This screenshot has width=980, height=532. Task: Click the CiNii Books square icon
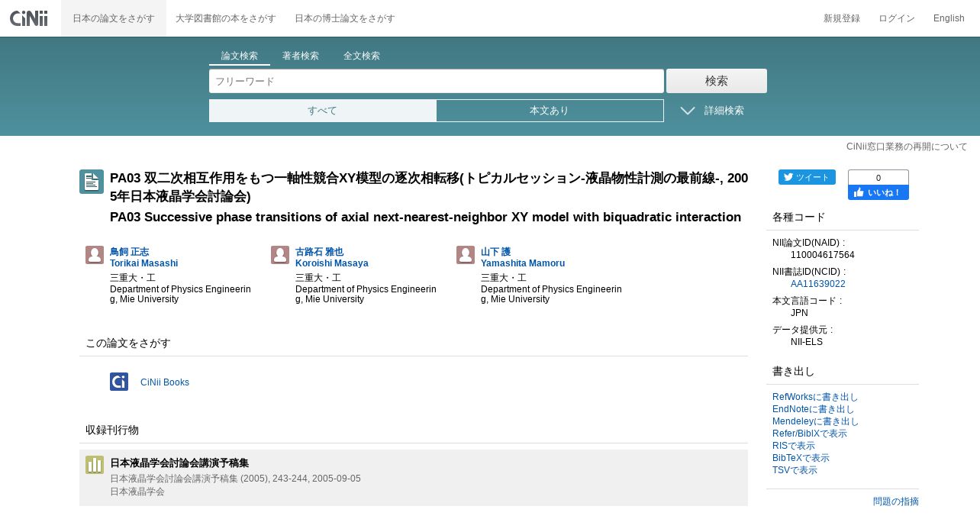[119, 382]
